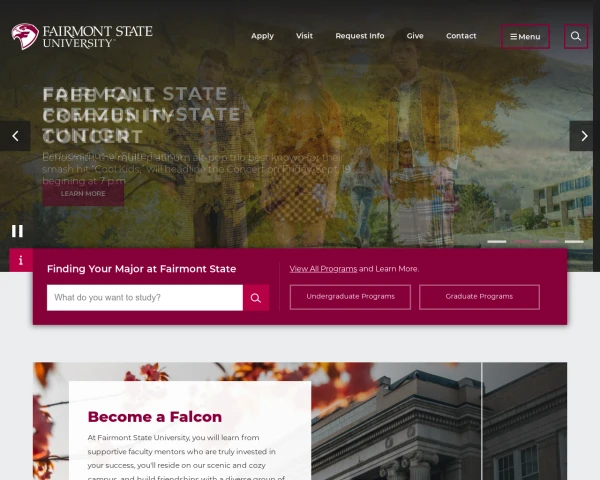Image resolution: width=600 pixels, height=480 pixels.
Task: Pause the hero slideshow
Action: pyautogui.click(x=17, y=231)
